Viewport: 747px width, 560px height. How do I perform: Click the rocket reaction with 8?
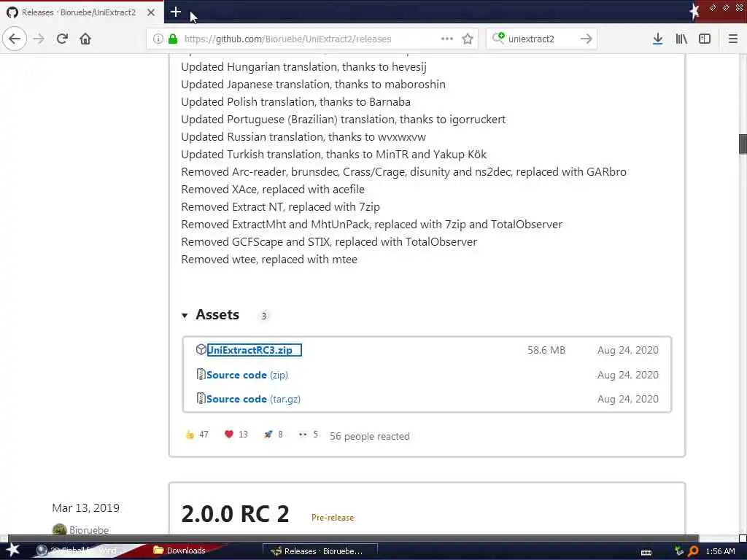click(274, 435)
